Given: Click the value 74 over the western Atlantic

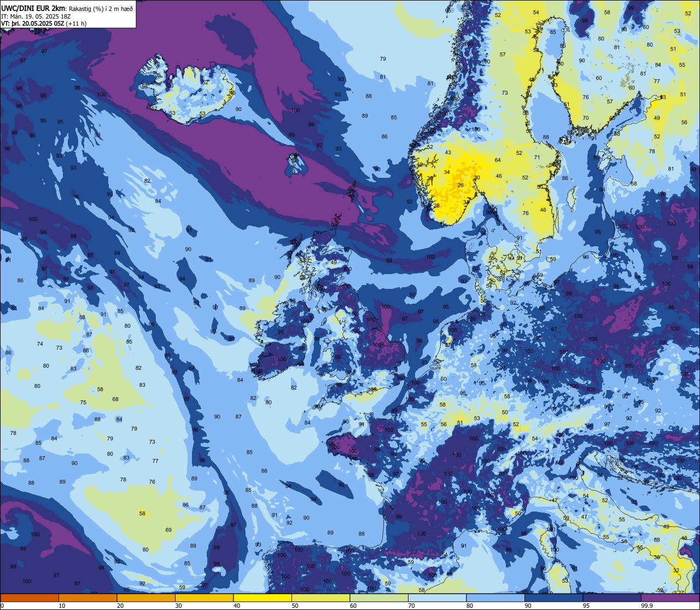Looking at the screenshot, I should coord(40,344).
